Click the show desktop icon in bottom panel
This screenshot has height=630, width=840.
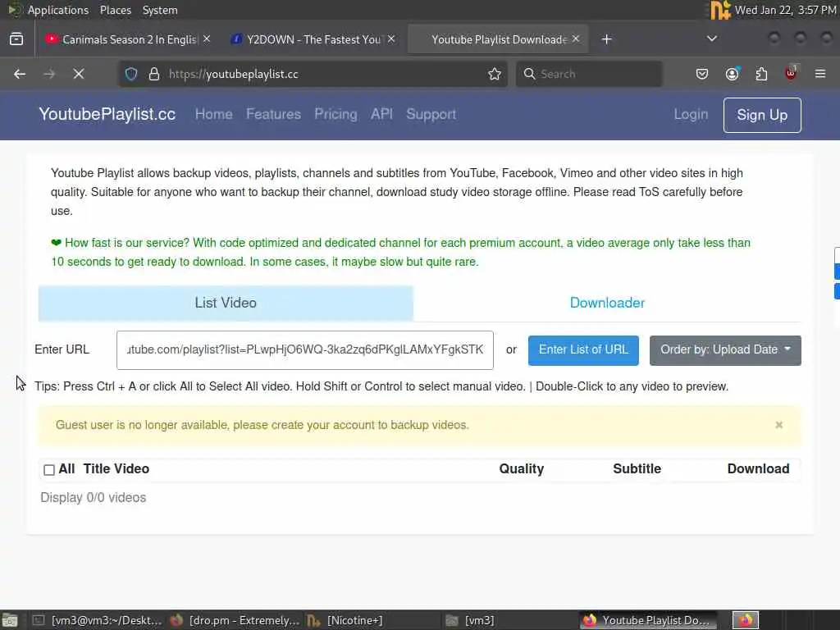click(10, 620)
